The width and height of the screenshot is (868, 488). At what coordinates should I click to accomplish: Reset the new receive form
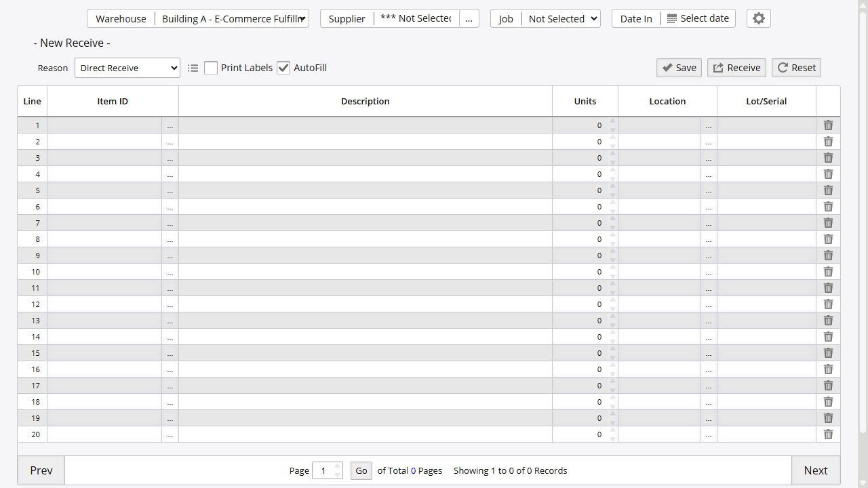click(796, 67)
